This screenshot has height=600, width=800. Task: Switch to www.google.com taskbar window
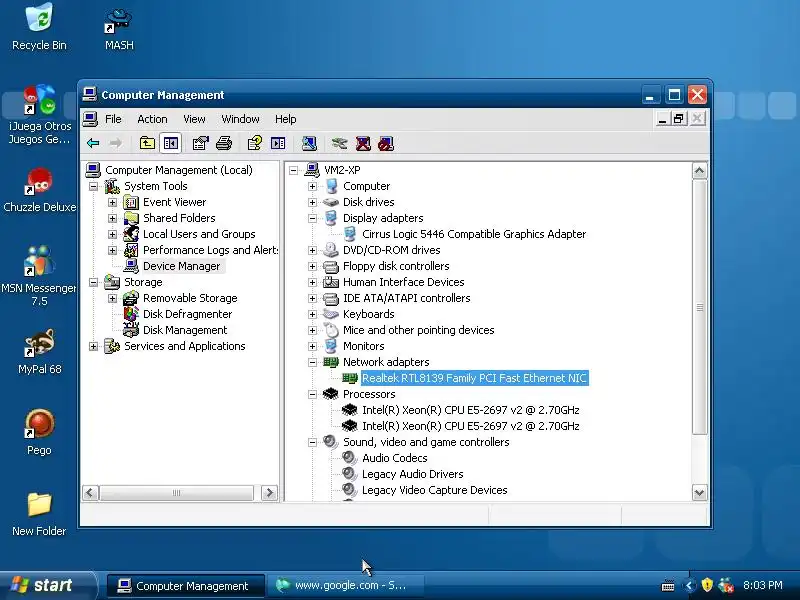click(345, 586)
